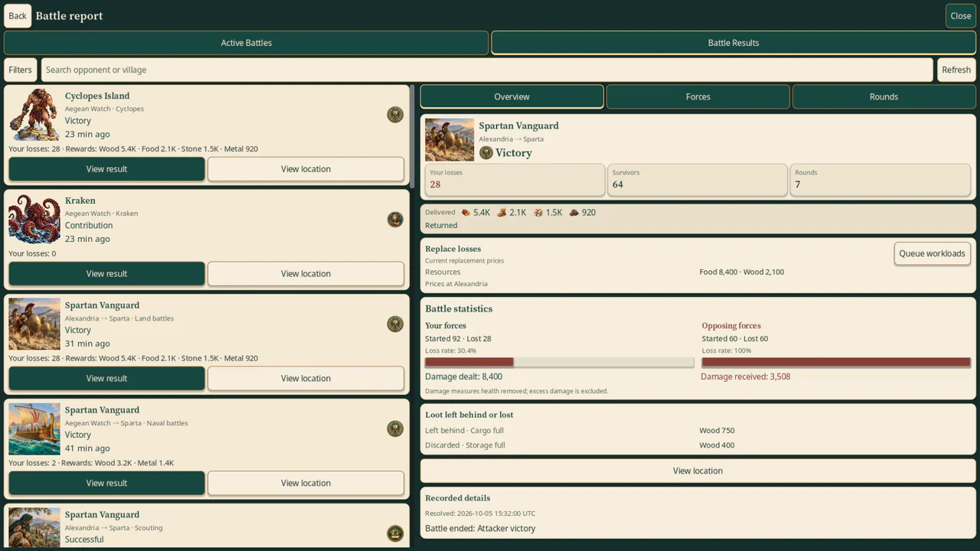The image size is (980, 551).
Task: Click the food resource icon in Delivered row
Action: tap(501, 212)
